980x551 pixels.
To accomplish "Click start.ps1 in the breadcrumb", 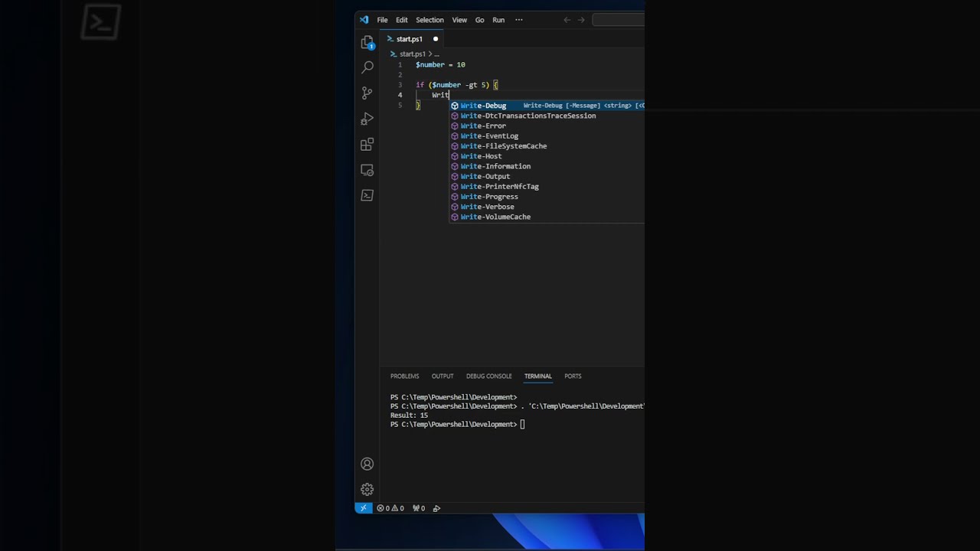I will point(412,54).
